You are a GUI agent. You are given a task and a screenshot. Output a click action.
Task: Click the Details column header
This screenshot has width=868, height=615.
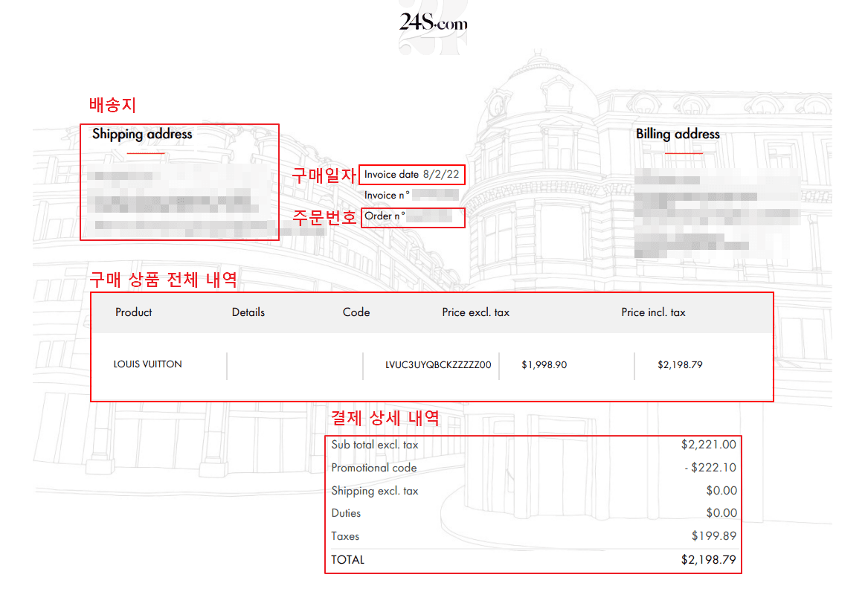(248, 312)
